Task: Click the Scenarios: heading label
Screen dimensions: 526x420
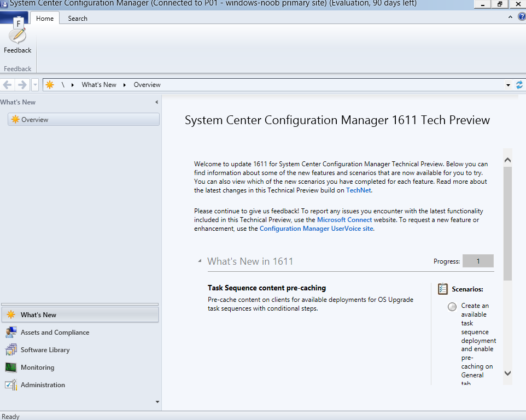Action: (467, 289)
